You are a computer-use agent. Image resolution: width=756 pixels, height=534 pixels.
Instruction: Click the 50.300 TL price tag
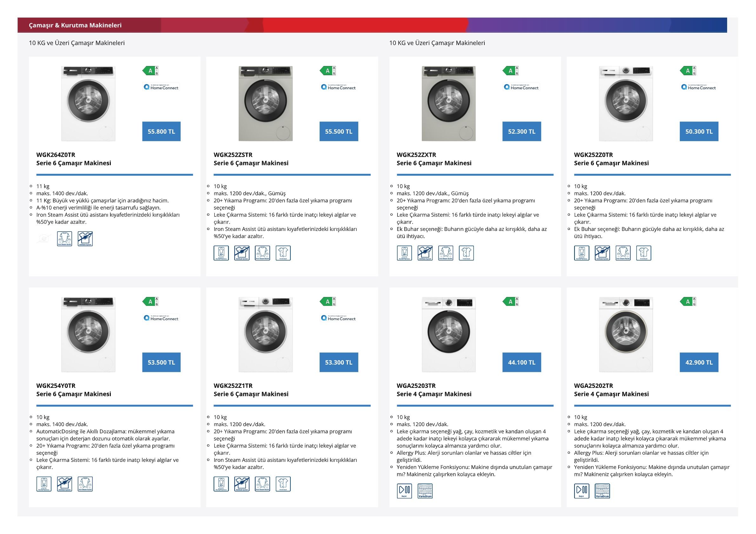point(699,131)
